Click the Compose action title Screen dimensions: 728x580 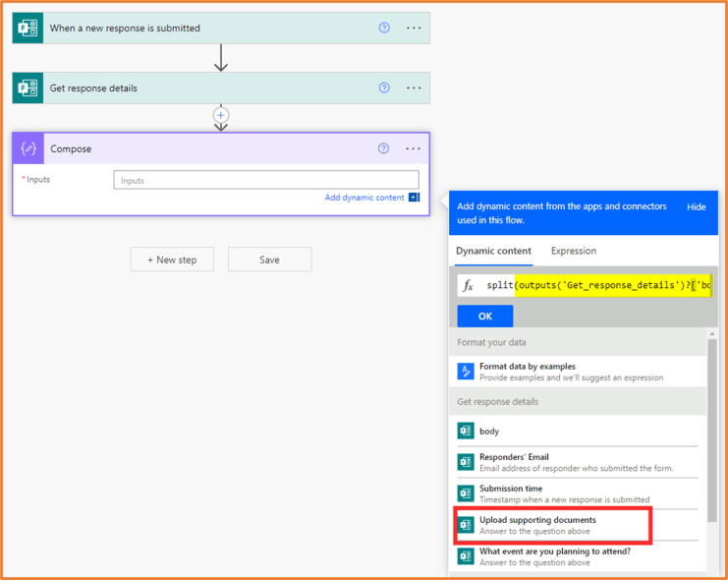[x=71, y=149]
